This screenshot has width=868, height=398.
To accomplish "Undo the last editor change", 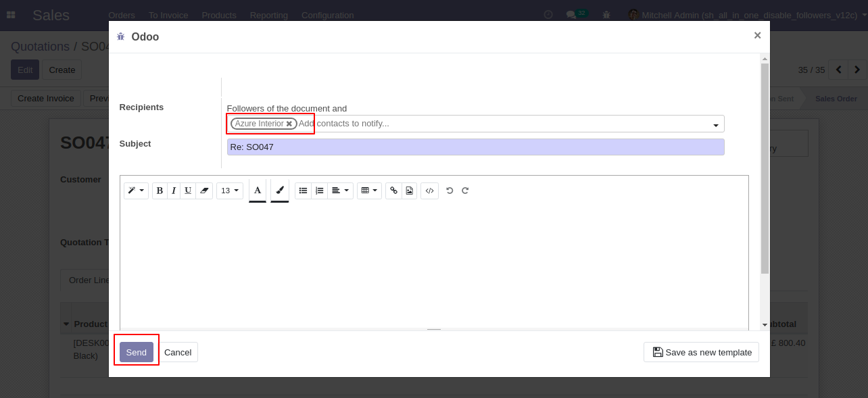I will click(x=450, y=191).
